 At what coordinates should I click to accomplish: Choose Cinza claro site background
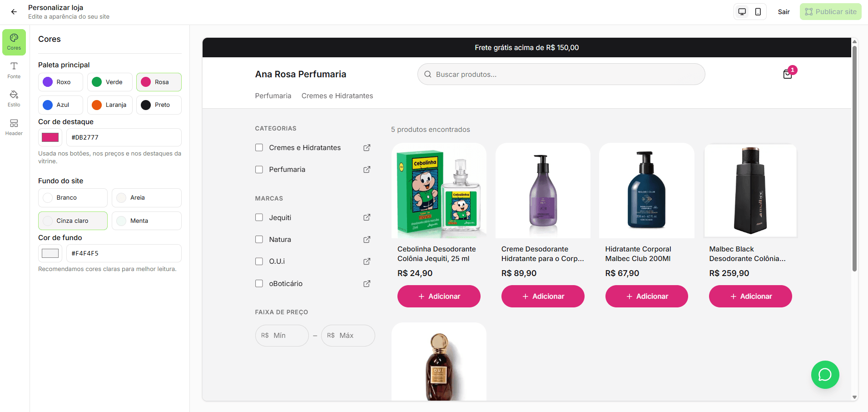coord(73,221)
